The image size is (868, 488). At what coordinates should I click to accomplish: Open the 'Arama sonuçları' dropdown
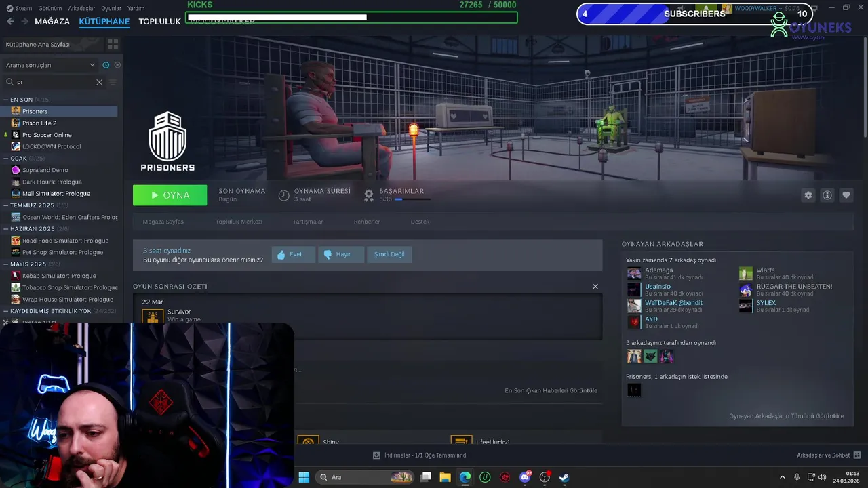(x=50, y=65)
